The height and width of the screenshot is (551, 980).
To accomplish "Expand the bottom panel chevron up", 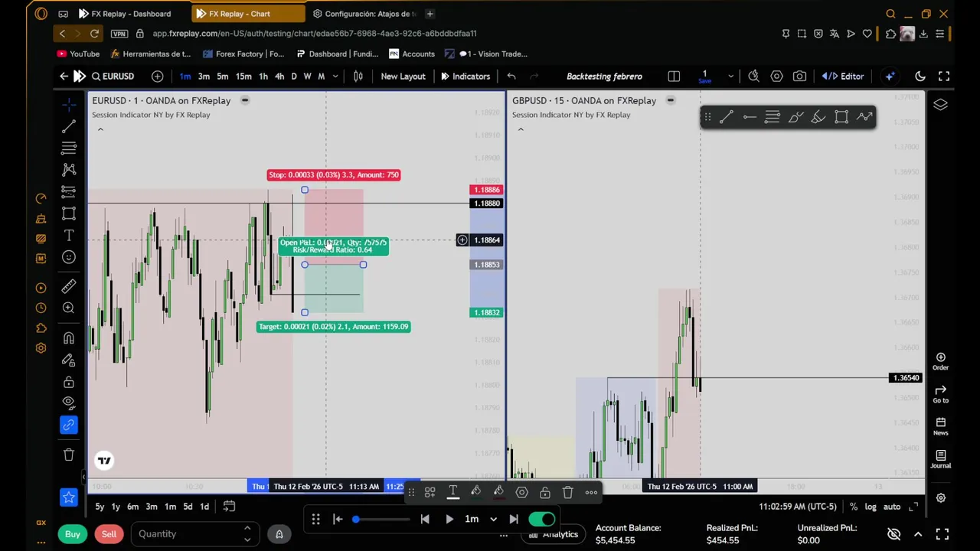I will [x=918, y=534].
